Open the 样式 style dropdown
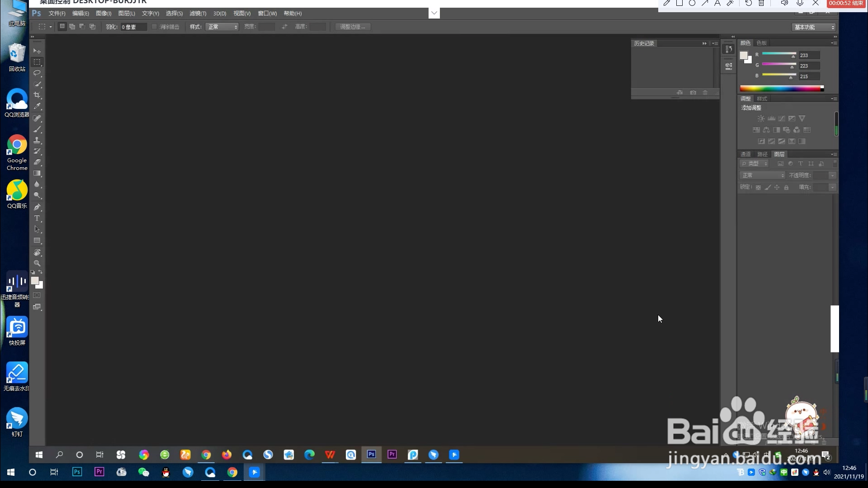The height and width of the screenshot is (488, 868). (222, 27)
